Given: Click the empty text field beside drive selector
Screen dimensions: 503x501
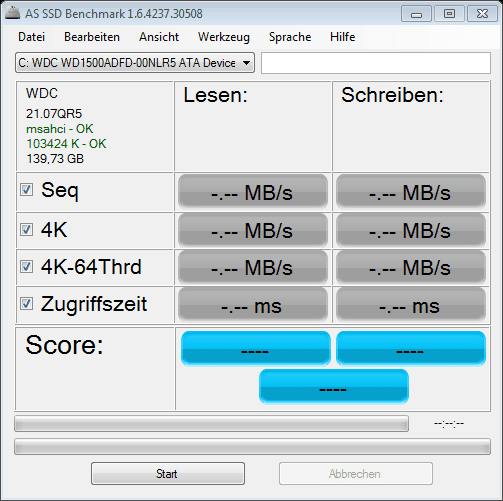Looking at the screenshot, I should point(376,63).
